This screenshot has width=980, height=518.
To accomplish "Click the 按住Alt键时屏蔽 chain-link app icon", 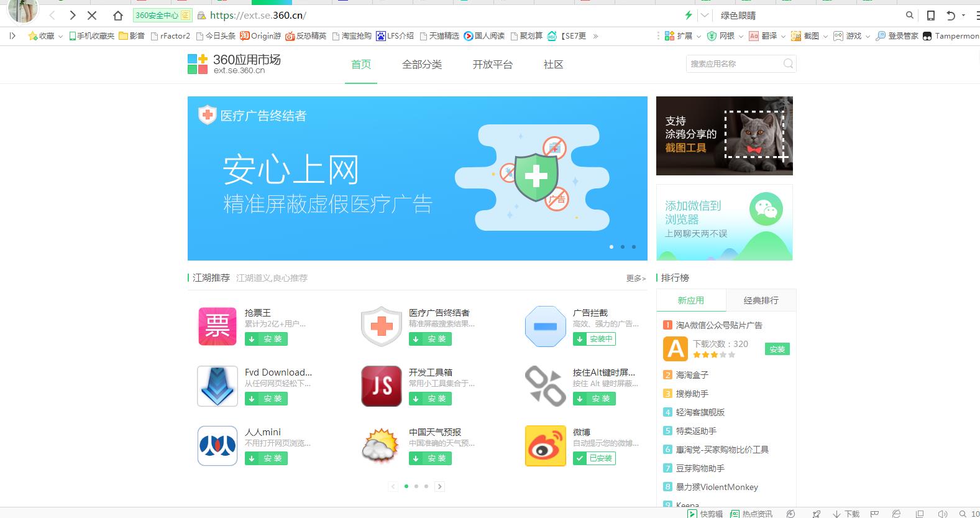I will click(x=546, y=386).
